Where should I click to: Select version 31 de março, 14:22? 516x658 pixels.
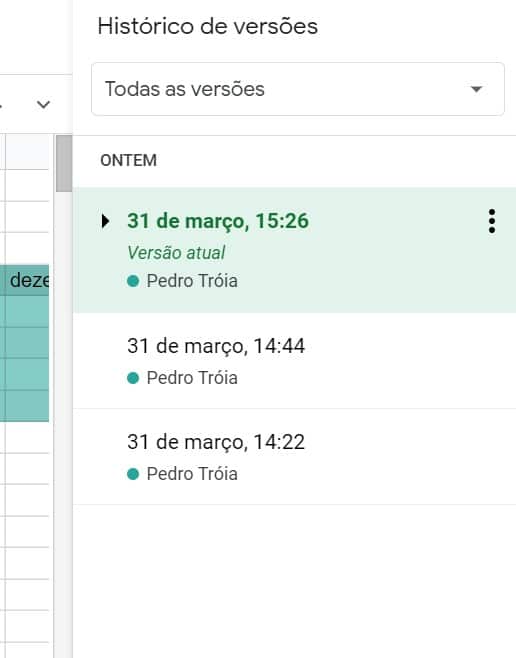tap(294, 457)
